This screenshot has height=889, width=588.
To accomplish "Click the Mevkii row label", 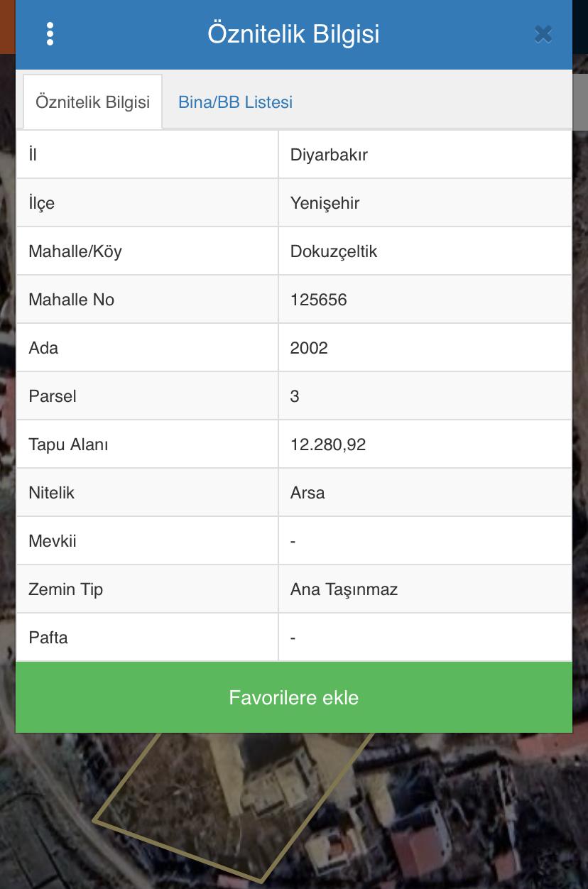I will 53,541.
